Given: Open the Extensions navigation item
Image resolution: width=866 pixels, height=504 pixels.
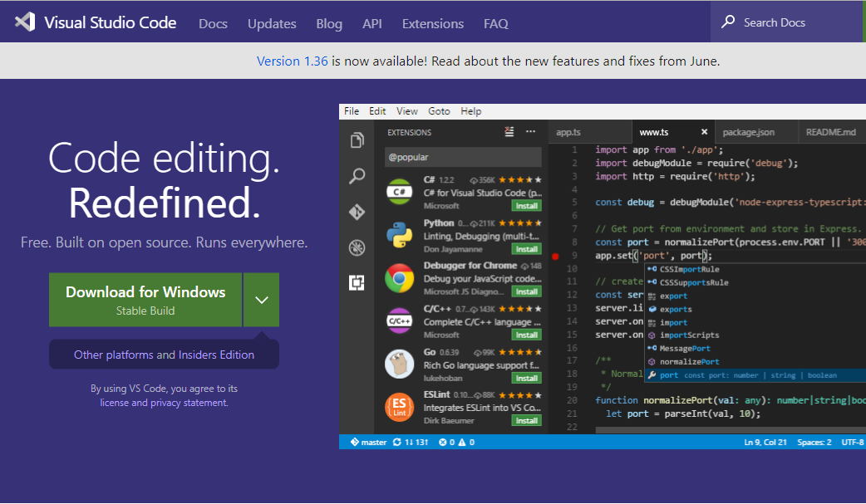Looking at the screenshot, I should pyautogui.click(x=433, y=24).
